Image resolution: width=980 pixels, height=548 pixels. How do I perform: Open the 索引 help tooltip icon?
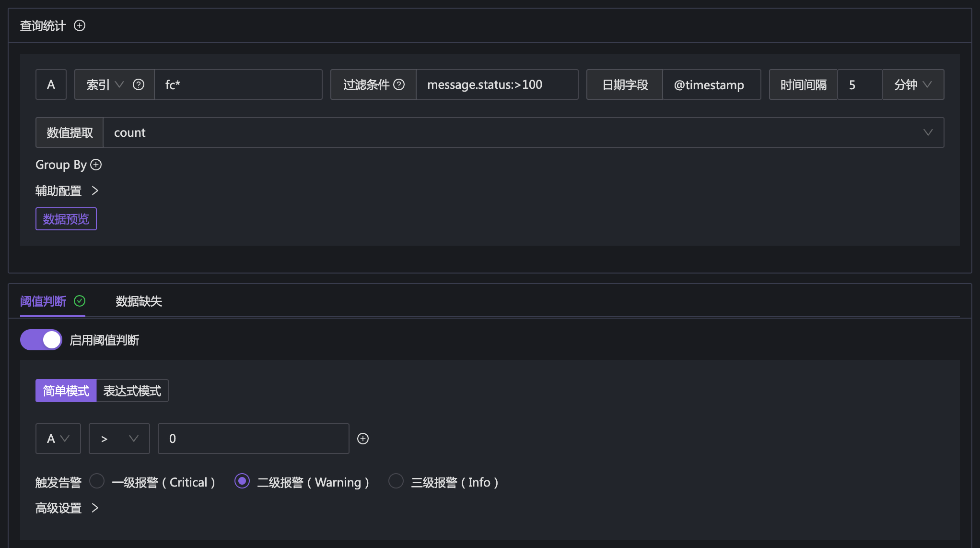[138, 84]
